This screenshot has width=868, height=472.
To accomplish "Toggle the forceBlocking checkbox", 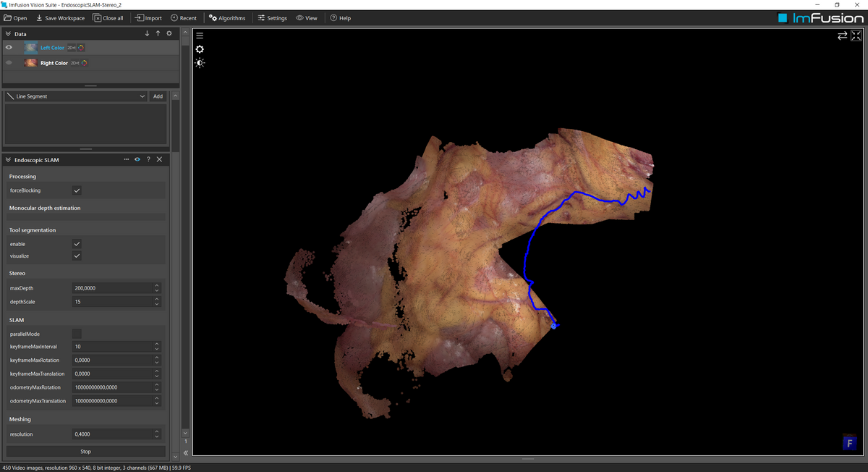I will tap(77, 190).
